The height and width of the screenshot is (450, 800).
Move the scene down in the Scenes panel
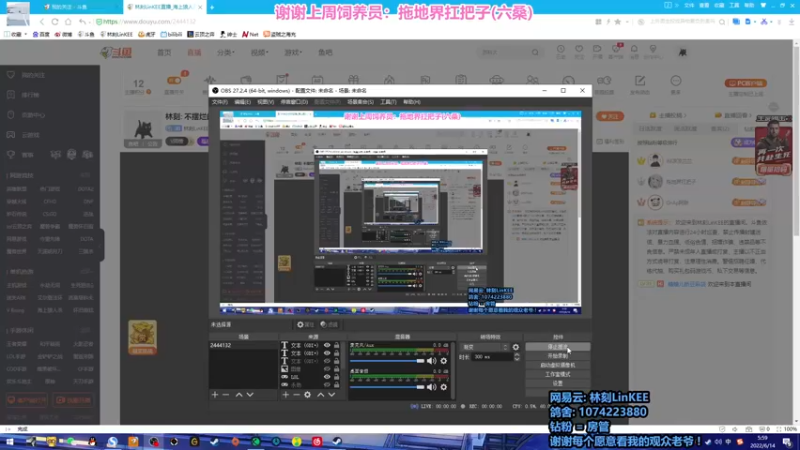point(250,395)
